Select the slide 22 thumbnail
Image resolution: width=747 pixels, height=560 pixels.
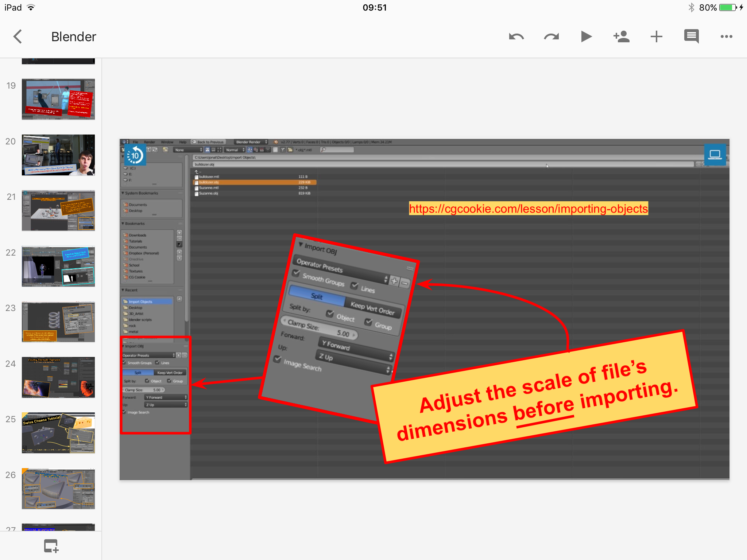coord(58,266)
